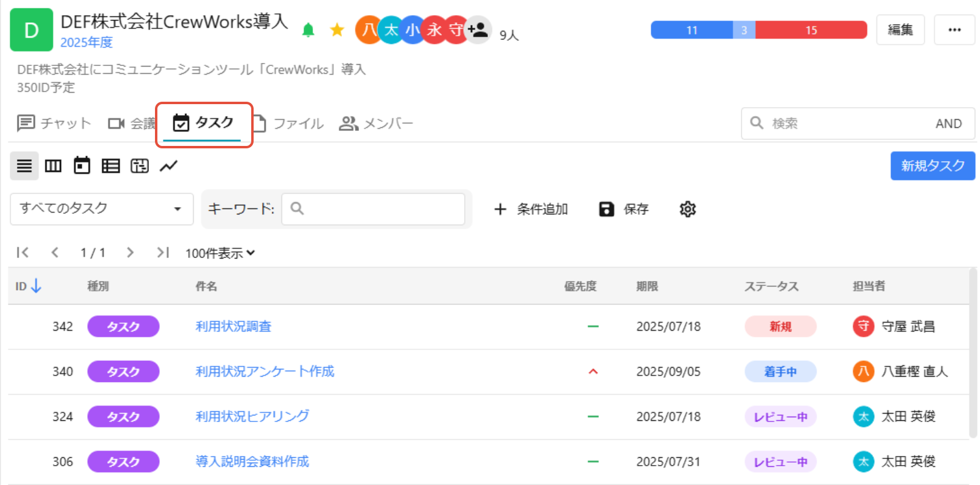
Task: Select the line chart view icon
Action: (169, 166)
